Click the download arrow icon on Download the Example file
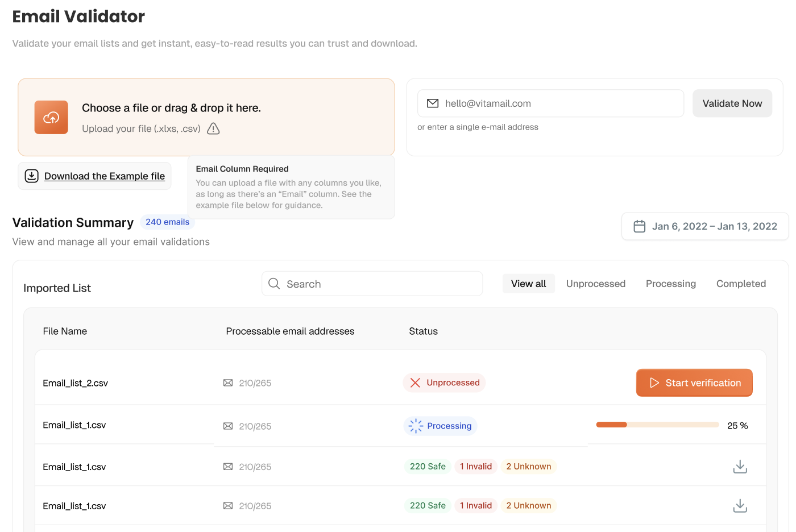This screenshot has height=532, width=796. [x=32, y=176]
